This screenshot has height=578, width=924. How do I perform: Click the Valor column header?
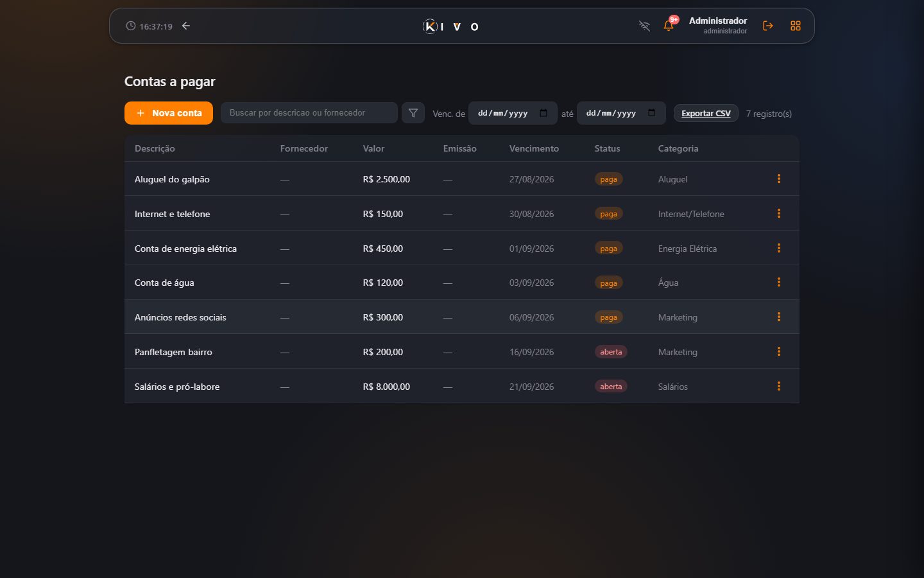coord(373,148)
